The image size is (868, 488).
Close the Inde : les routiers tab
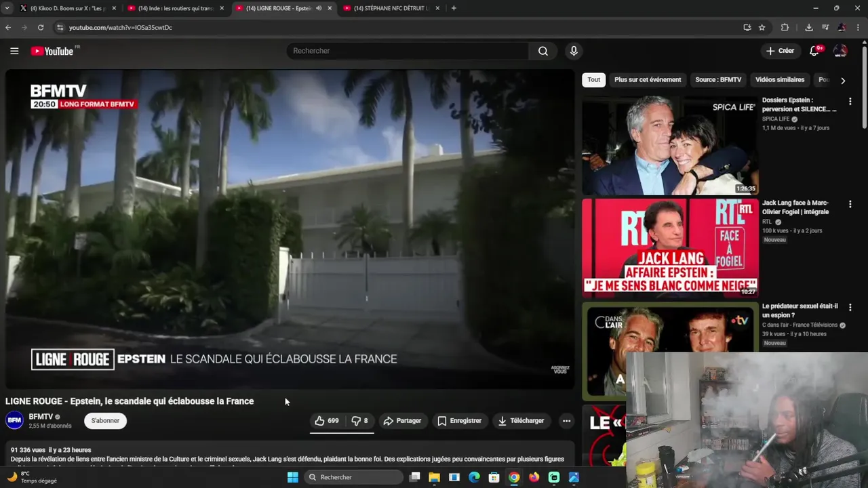222,8
